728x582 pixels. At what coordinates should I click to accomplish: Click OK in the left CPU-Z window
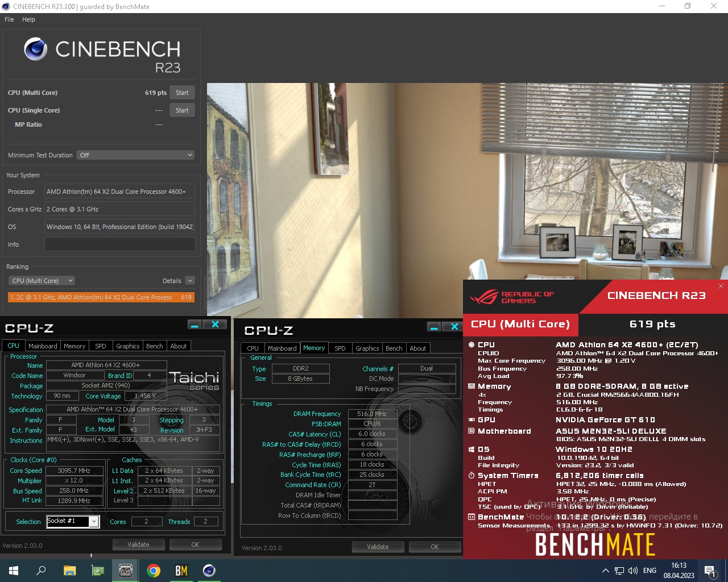[195, 544]
